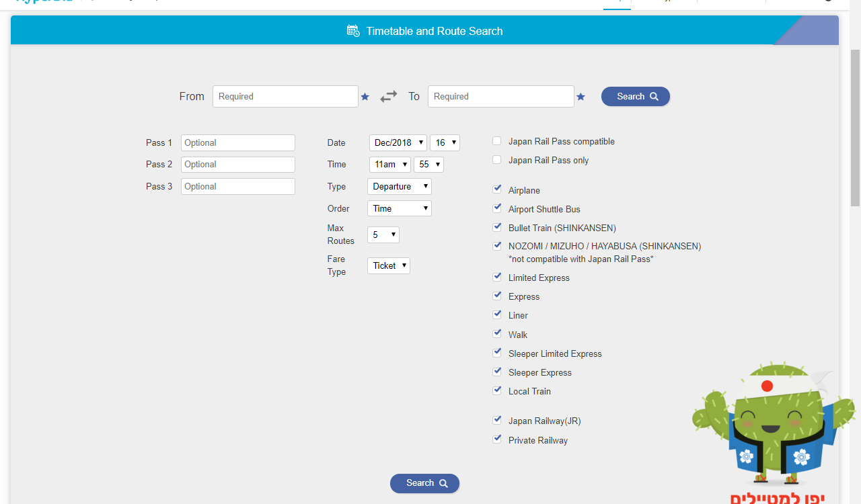Uncheck the Private Railway checkbox
Viewport: 861px width, 504px height.
pyautogui.click(x=497, y=439)
